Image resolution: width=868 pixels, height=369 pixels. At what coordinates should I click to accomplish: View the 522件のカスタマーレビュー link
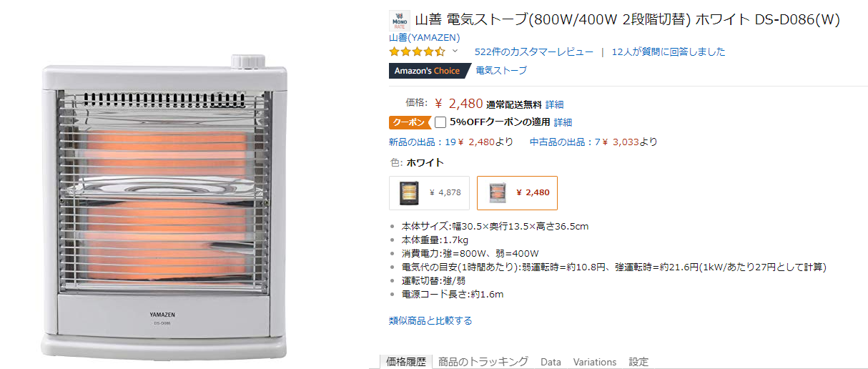tap(533, 51)
